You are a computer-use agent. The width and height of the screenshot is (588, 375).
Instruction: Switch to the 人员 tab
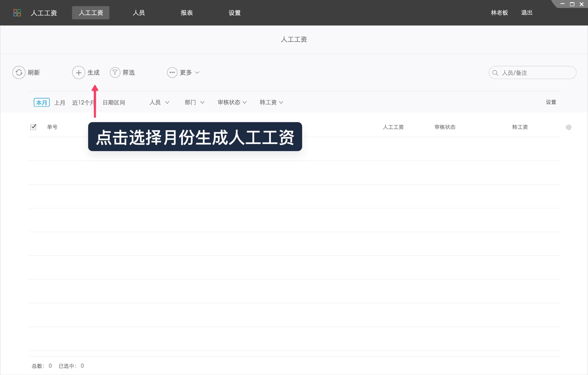138,13
